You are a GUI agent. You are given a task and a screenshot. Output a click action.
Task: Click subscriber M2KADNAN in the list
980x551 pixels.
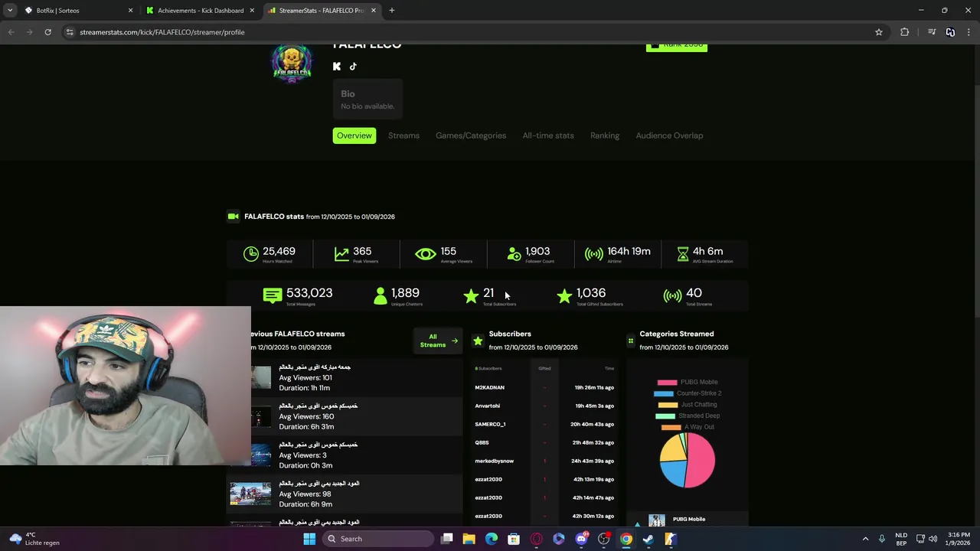[x=489, y=388]
